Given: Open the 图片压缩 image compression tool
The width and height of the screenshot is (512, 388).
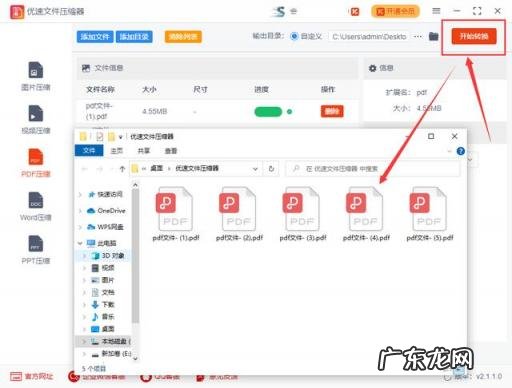Looking at the screenshot, I should point(36,77).
